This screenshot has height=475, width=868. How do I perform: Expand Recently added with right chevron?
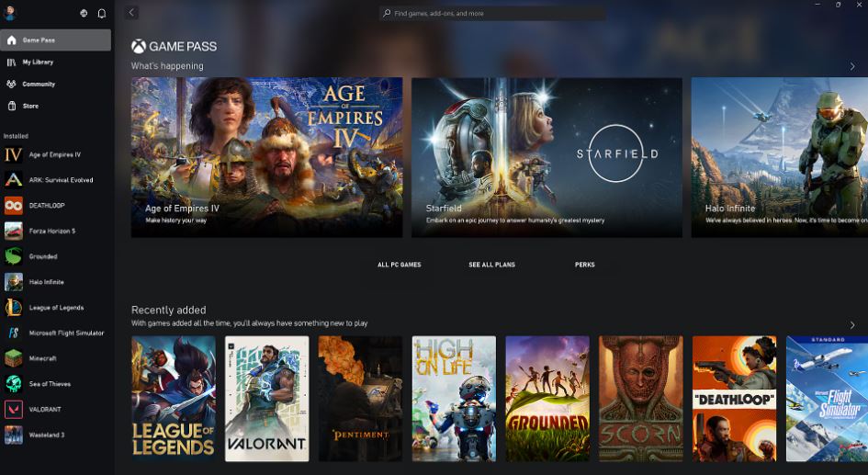852,325
